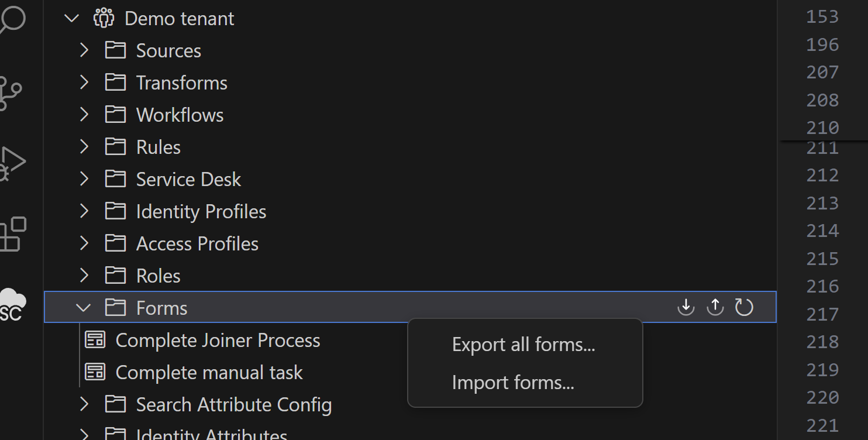Click line number 215 in the gutter
The width and height of the screenshot is (868, 440).
pyautogui.click(x=822, y=259)
